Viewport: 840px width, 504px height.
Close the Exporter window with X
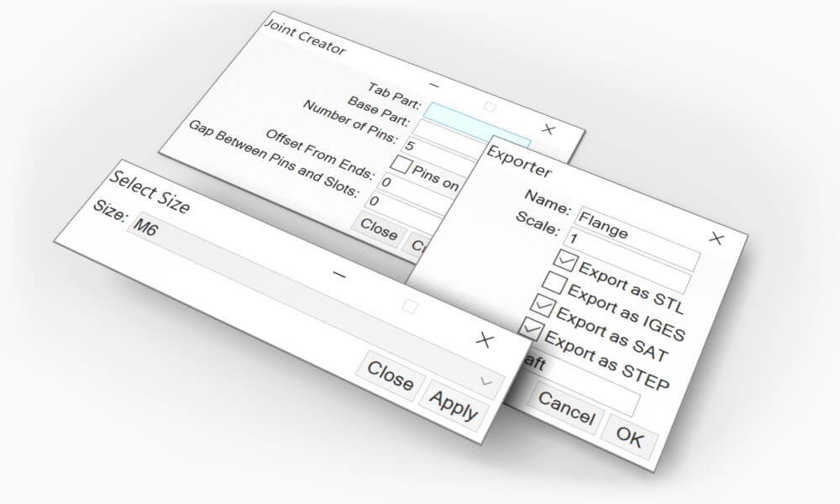[x=717, y=238]
